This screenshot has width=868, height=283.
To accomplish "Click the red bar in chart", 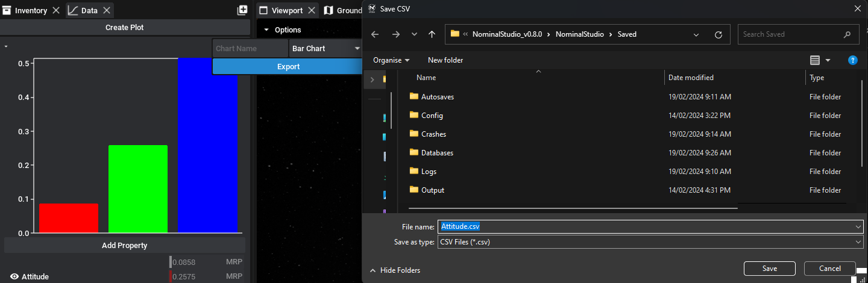I will [x=69, y=218].
